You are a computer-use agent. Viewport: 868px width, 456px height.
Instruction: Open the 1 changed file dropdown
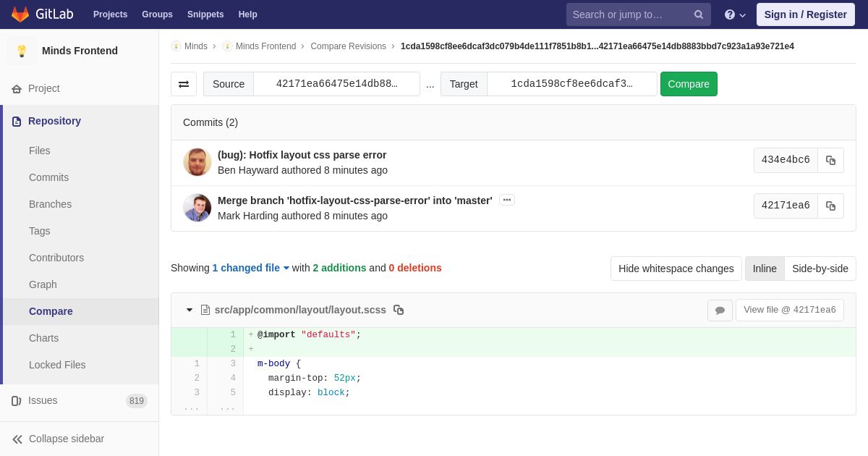pyautogui.click(x=251, y=268)
